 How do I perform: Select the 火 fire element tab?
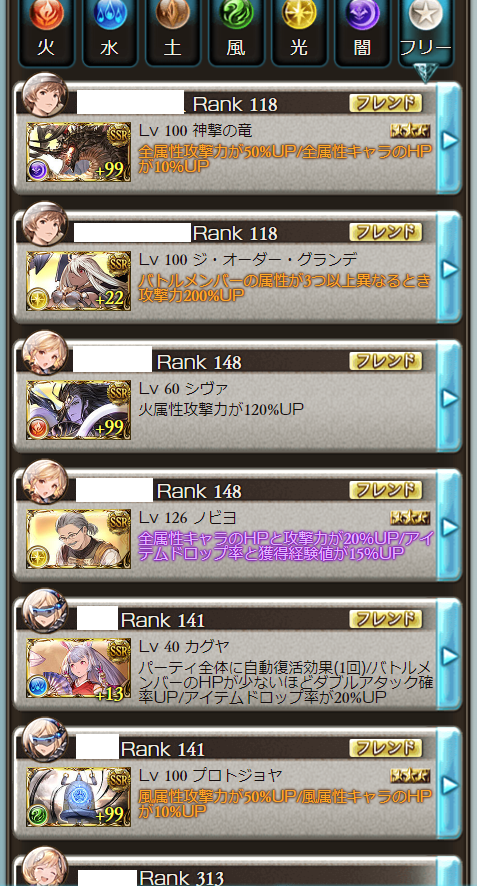point(46,31)
